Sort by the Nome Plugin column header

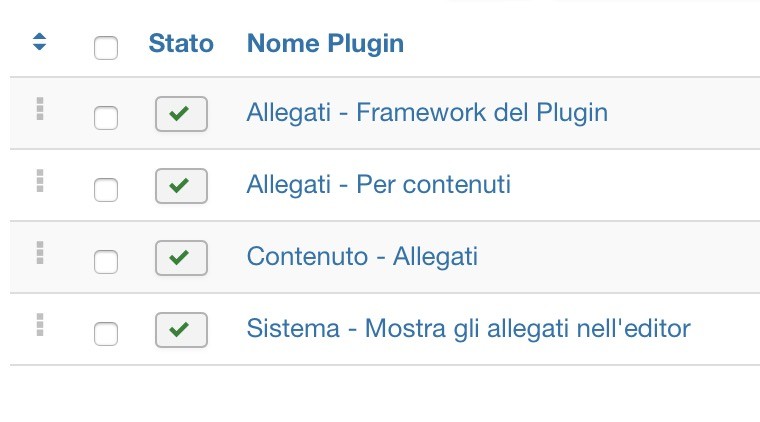point(325,43)
